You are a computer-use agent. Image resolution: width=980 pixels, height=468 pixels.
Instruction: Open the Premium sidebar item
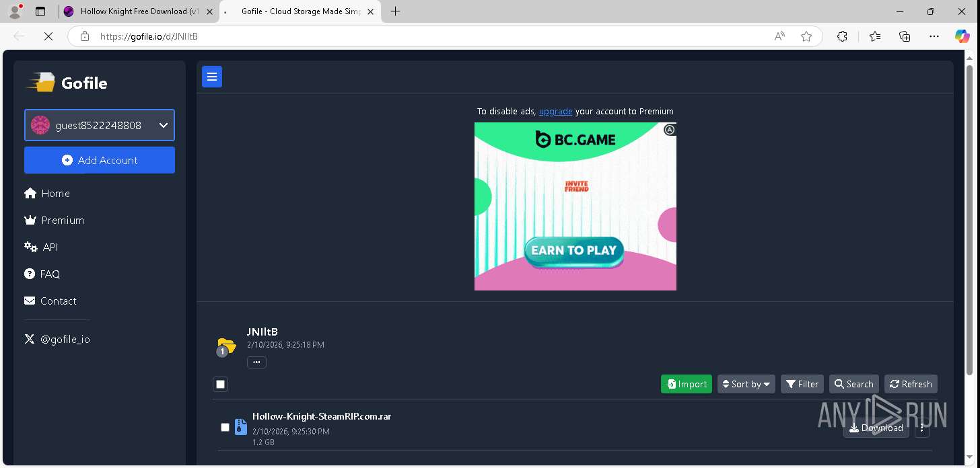(54, 220)
